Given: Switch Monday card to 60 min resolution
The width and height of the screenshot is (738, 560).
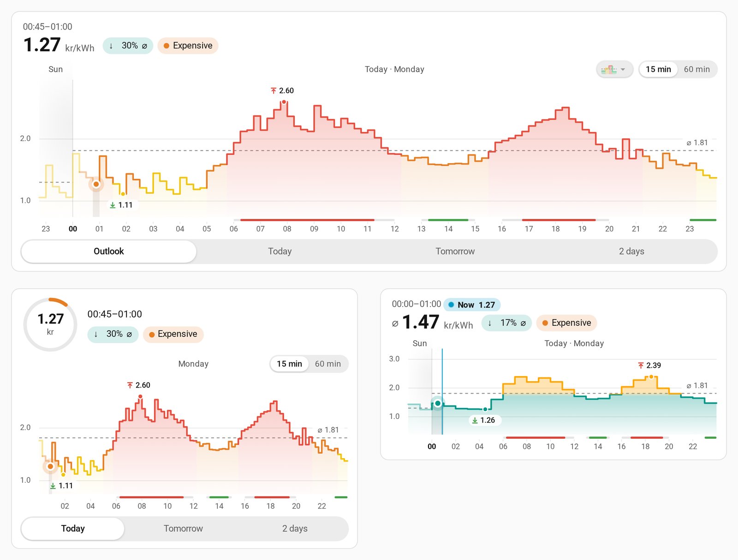Looking at the screenshot, I should point(328,364).
